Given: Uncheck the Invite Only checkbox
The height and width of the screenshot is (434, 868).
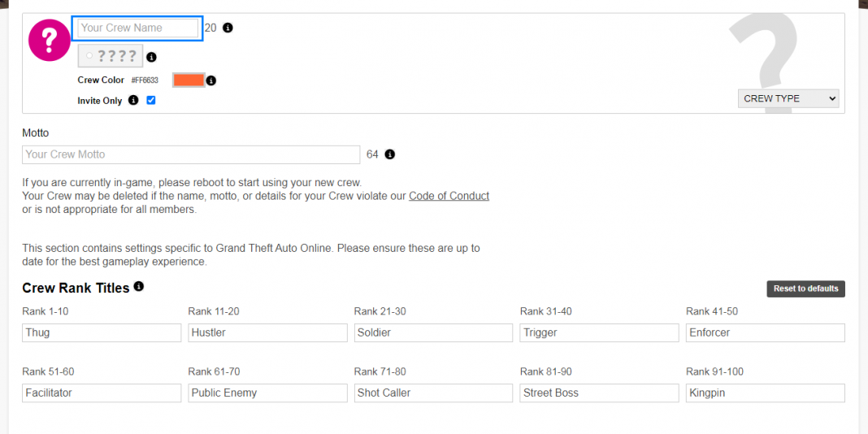Looking at the screenshot, I should 151,101.
